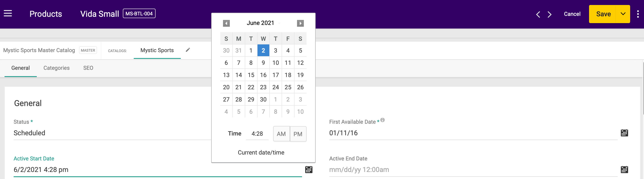Viewport: 644px width, 179px height.
Task: Select AM in the time picker
Action: click(281, 134)
